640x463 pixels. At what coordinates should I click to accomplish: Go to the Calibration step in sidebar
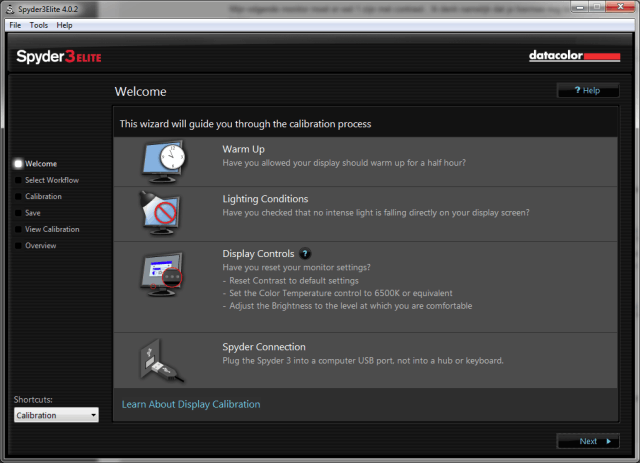point(43,196)
